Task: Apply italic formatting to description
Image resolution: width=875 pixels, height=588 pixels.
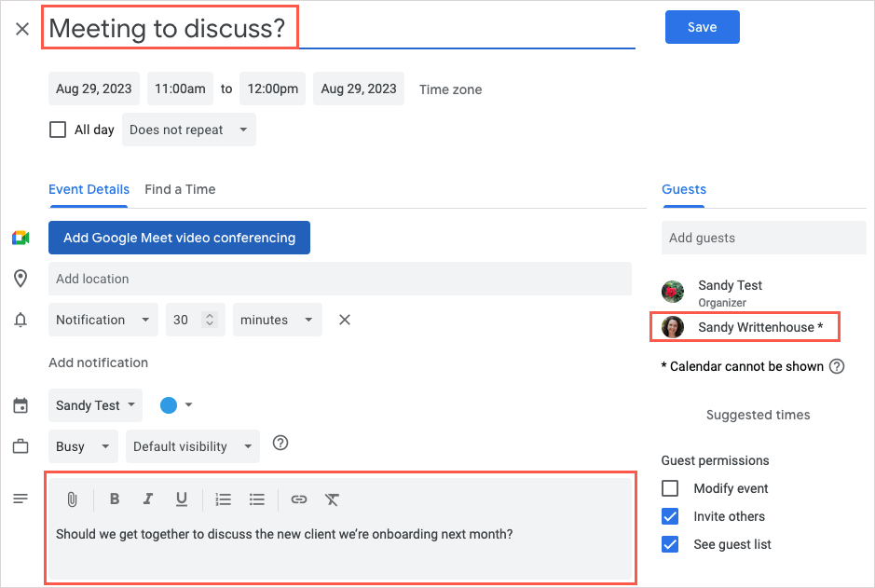Action: [147, 499]
